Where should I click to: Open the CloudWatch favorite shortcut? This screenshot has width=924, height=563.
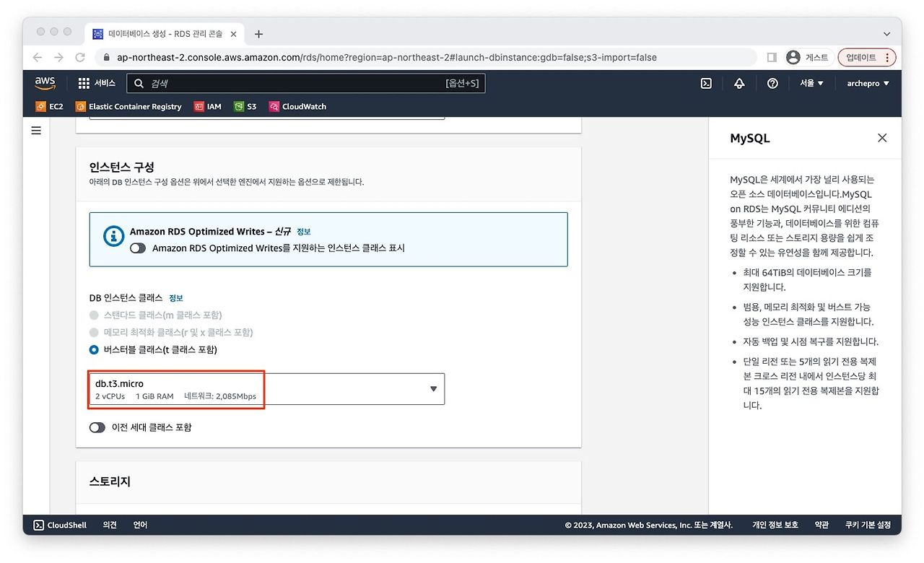297,107
